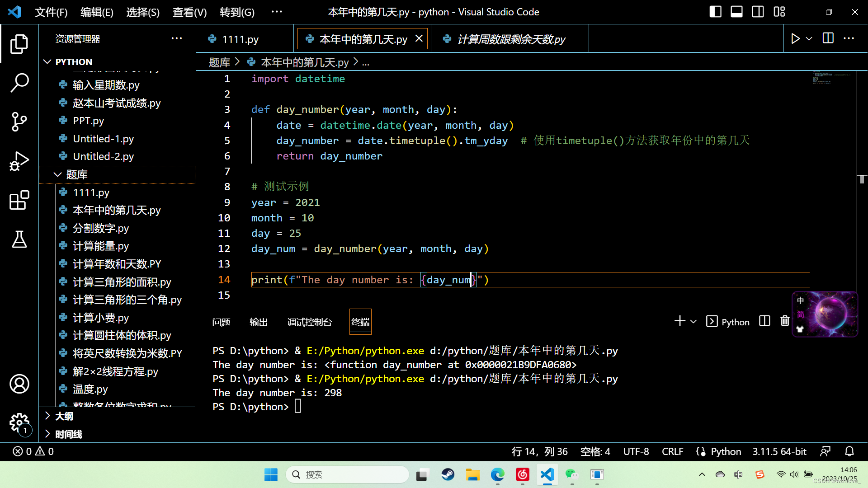This screenshot has width=868, height=488.
Task: Open Explorer views and more actions ellipsis
Action: tap(177, 38)
